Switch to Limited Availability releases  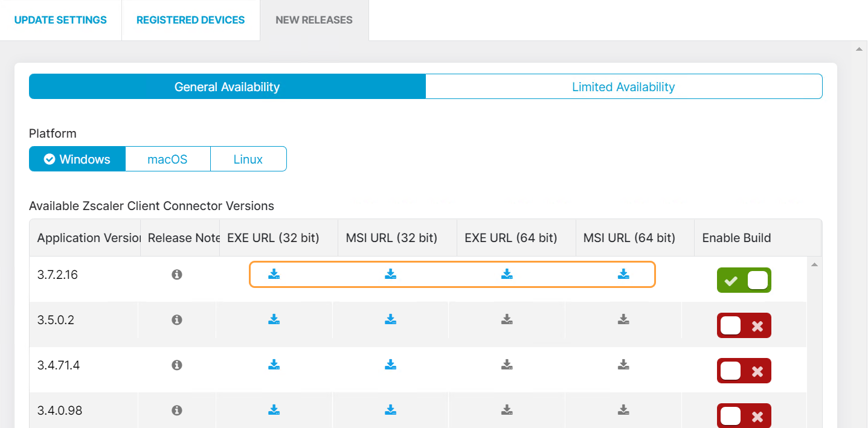(623, 86)
